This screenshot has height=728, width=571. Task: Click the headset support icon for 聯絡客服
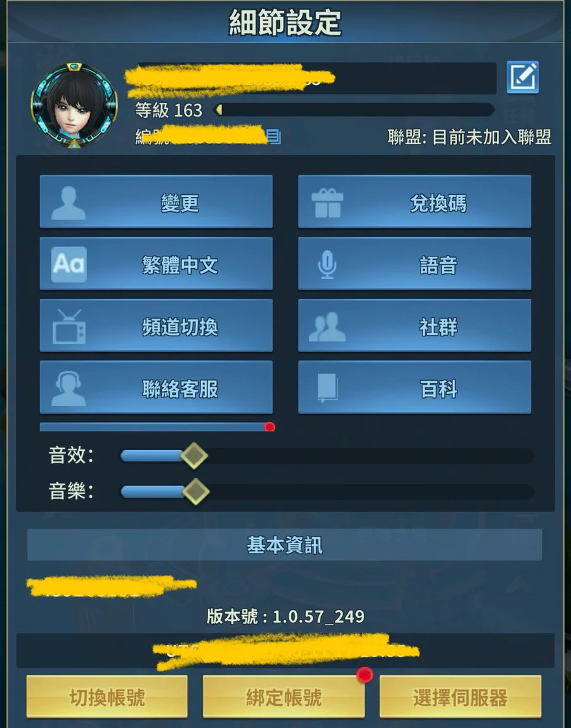[x=69, y=388]
